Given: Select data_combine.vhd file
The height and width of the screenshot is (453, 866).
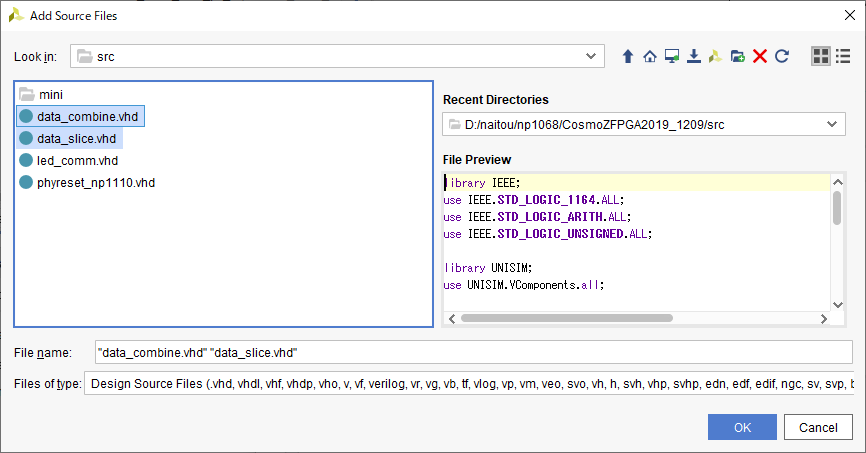Looking at the screenshot, I should [81, 117].
